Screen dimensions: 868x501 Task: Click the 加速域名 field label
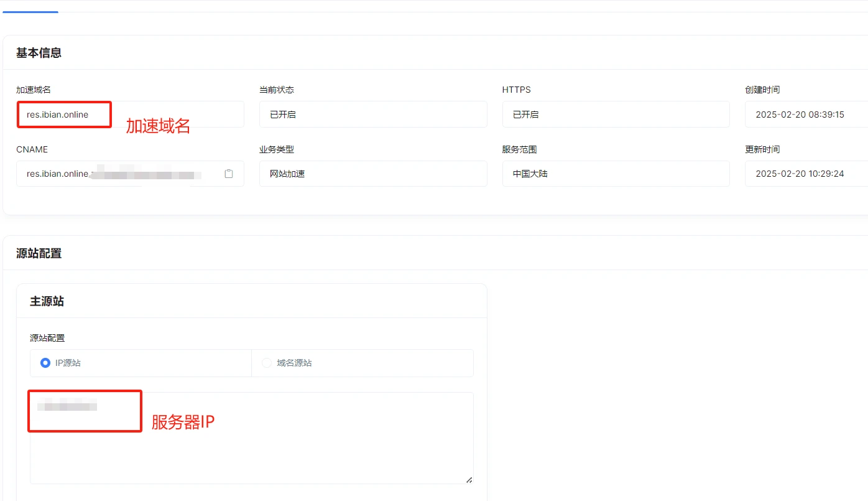coord(34,90)
